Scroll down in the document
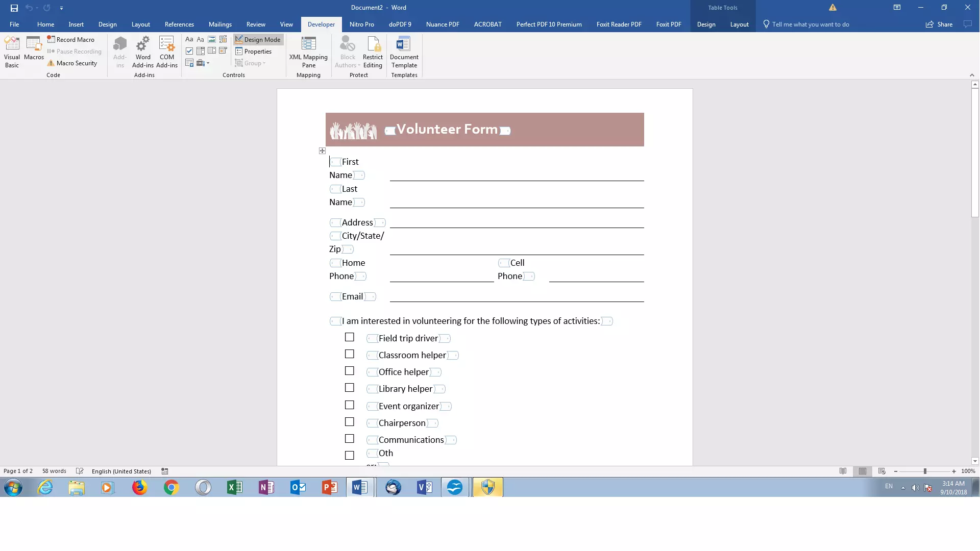 point(974,459)
